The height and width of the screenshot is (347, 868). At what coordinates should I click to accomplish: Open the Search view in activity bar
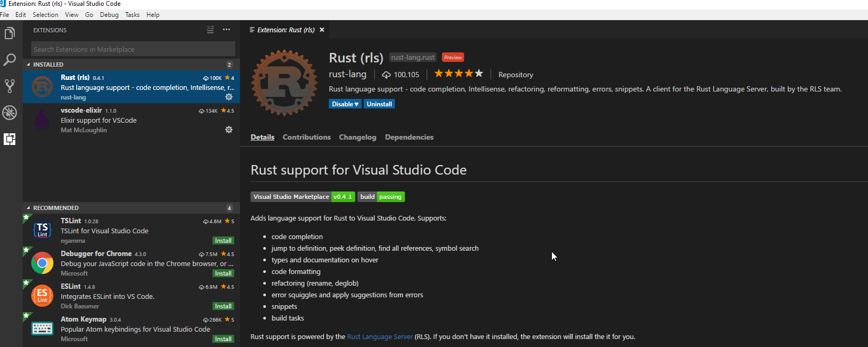[10, 60]
